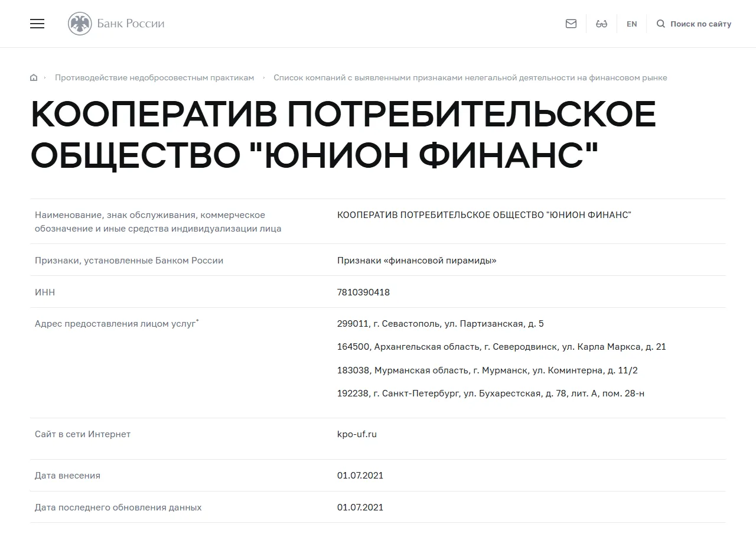Screen dimensions: 756x540
Task: Open the 'Список компаний с выявленными признаками' breadcrumb
Action: click(470, 78)
